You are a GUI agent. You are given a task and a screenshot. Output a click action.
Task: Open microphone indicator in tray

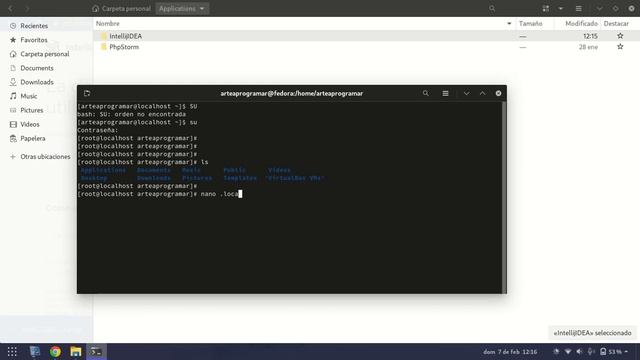pos(591,351)
